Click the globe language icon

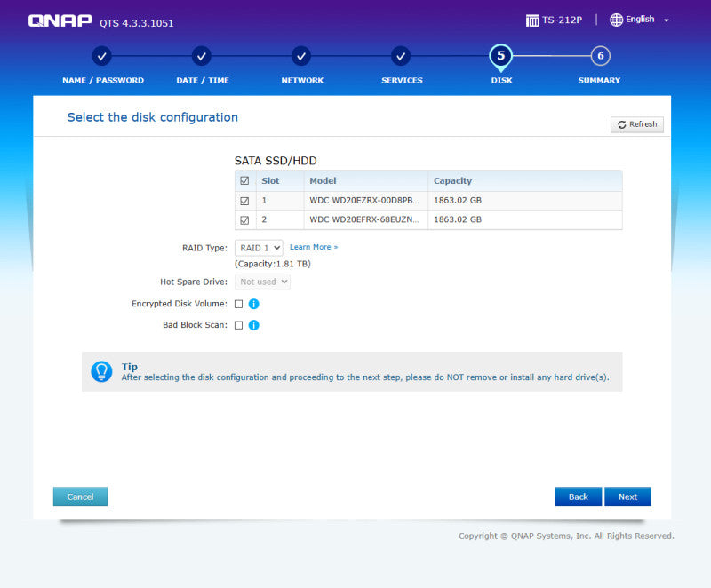[616, 20]
